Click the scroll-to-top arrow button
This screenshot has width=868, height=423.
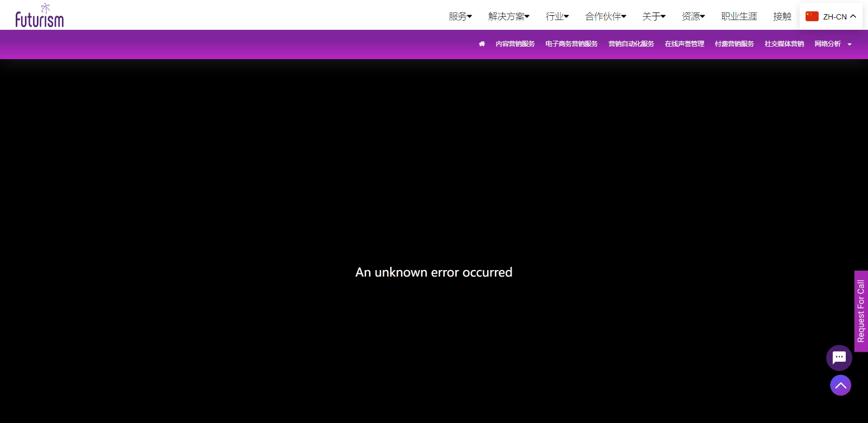pyautogui.click(x=840, y=386)
